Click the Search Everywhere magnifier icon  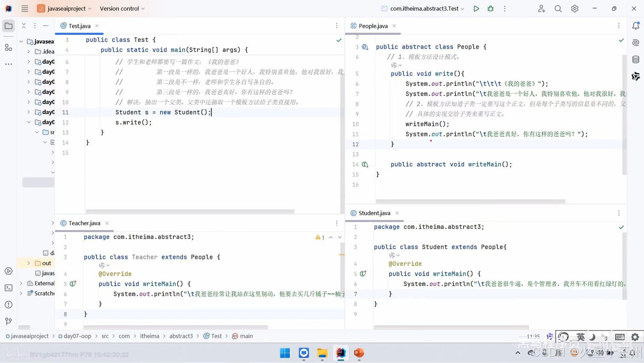558,8
